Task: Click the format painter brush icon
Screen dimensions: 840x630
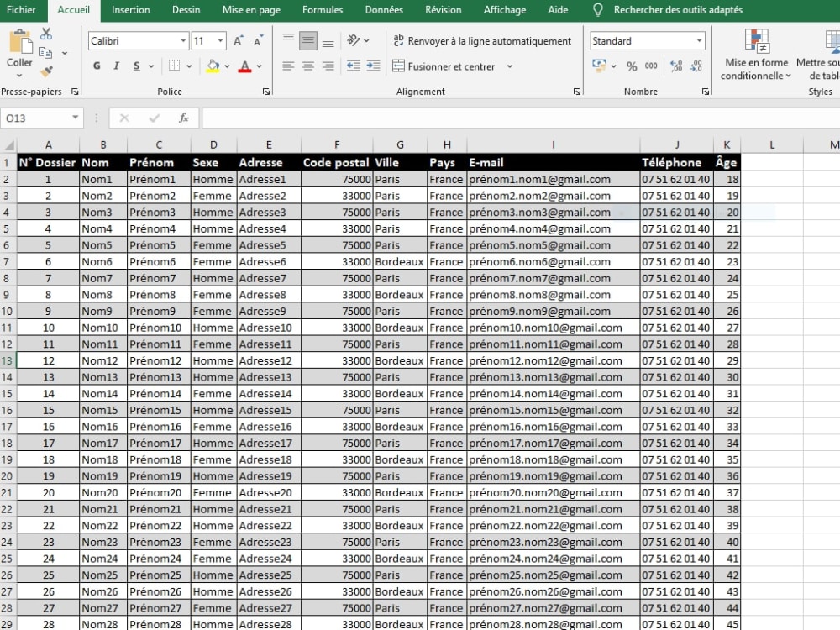Action: point(46,71)
